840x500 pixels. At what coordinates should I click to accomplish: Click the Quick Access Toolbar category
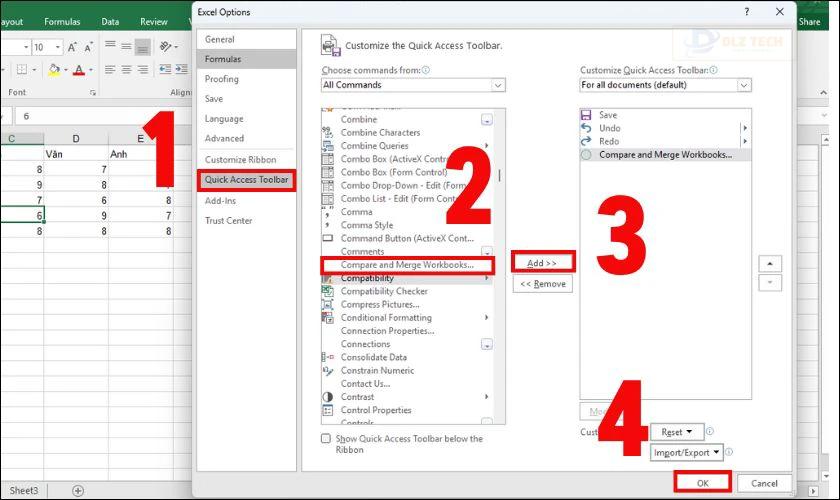pos(246,180)
